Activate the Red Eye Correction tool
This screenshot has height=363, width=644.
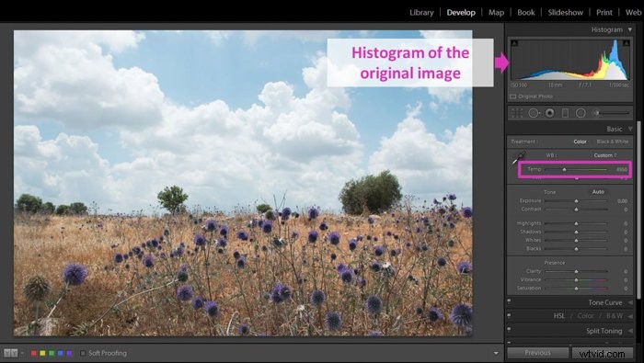(549, 113)
